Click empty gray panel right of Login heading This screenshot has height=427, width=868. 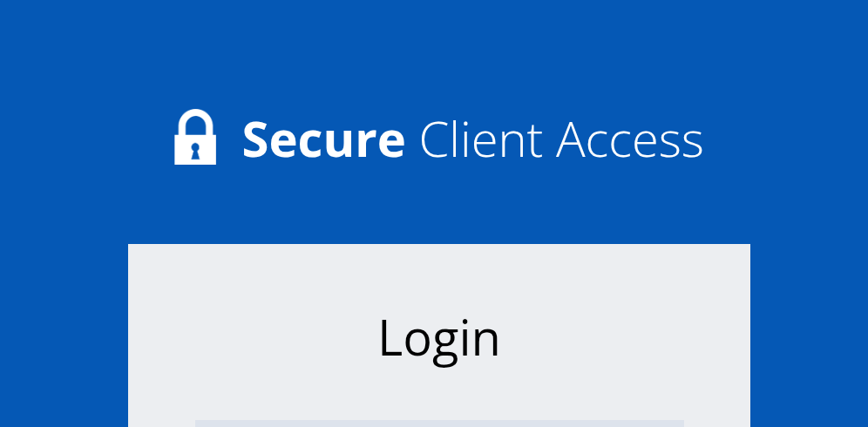(627, 338)
